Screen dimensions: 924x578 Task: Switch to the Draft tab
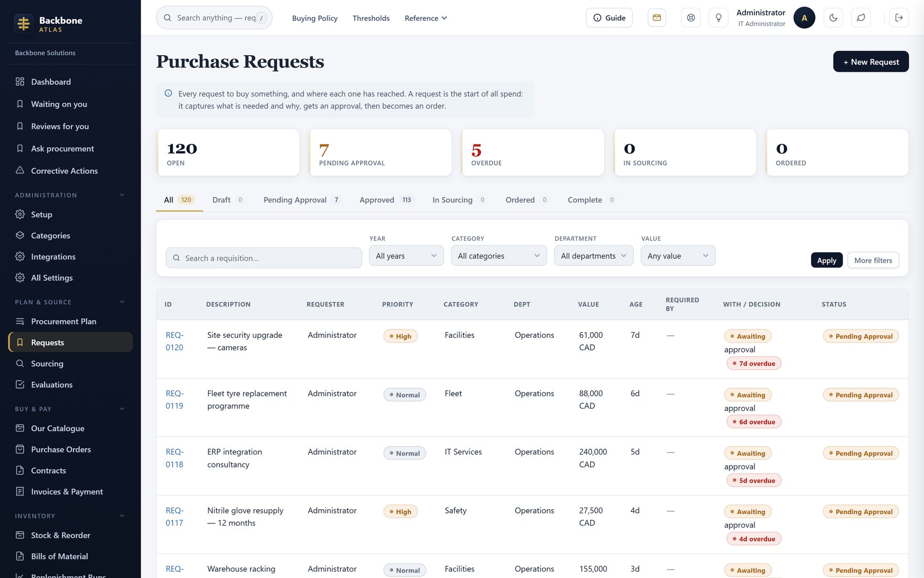pos(227,200)
